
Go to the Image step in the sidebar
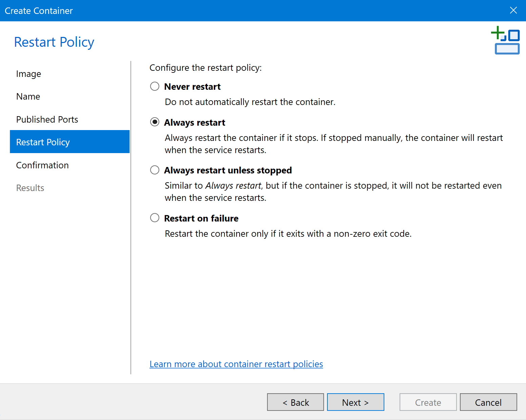pyautogui.click(x=28, y=74)
